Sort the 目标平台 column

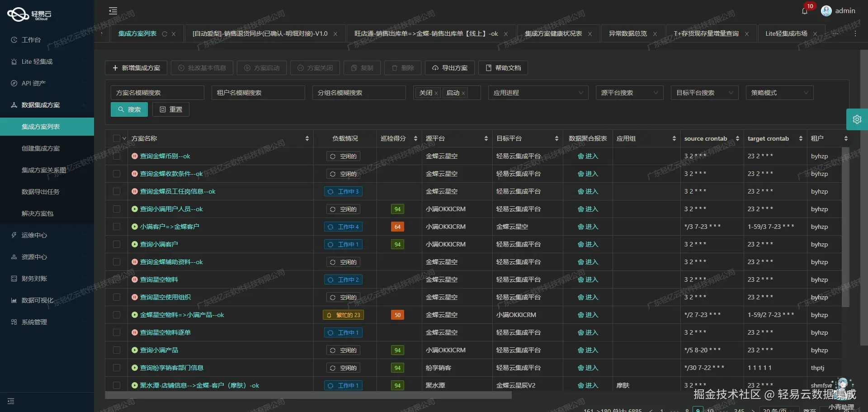pos(557,138)
